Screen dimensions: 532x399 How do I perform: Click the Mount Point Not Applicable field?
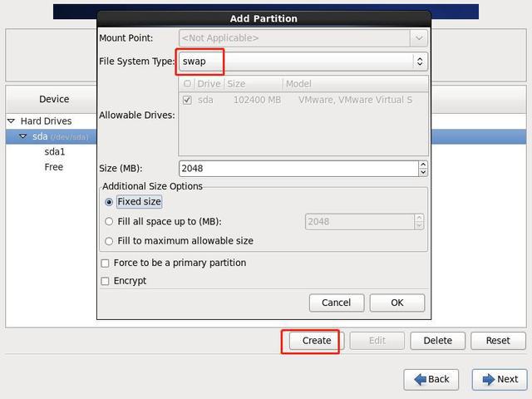click(294, 38)
